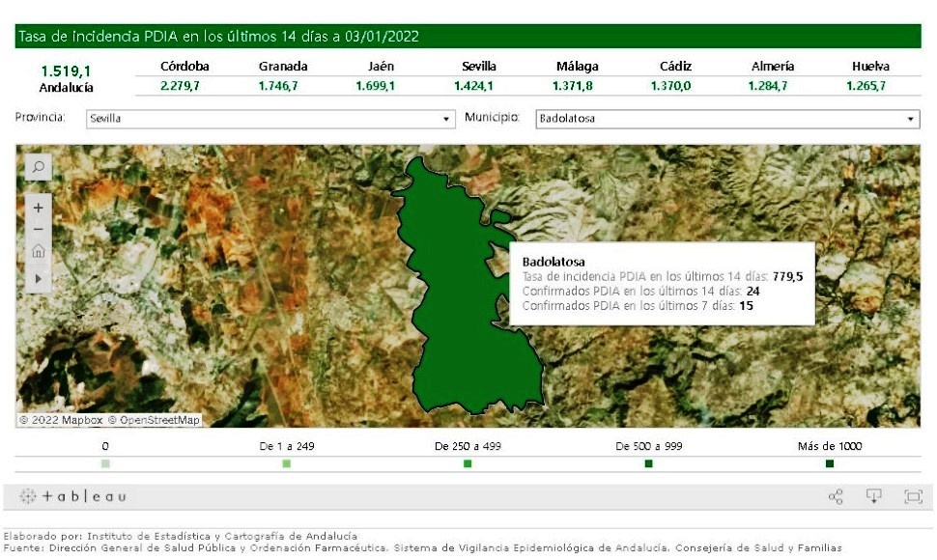Select the 'De 250 a 499' legend swatch
This screenshot has height=560, width=937.
pos(468,464)
